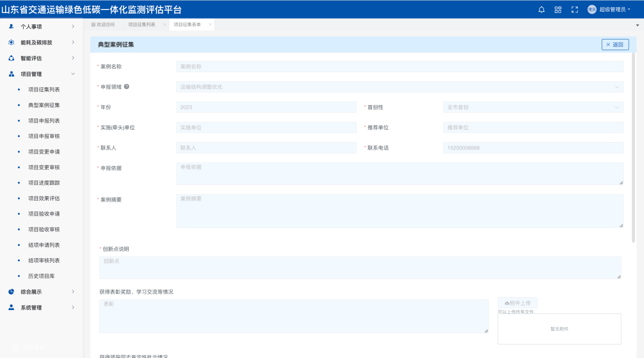Open the 申报领域 dropdown
The width and height of the screenshot is (644, 358).
[400, 87]
